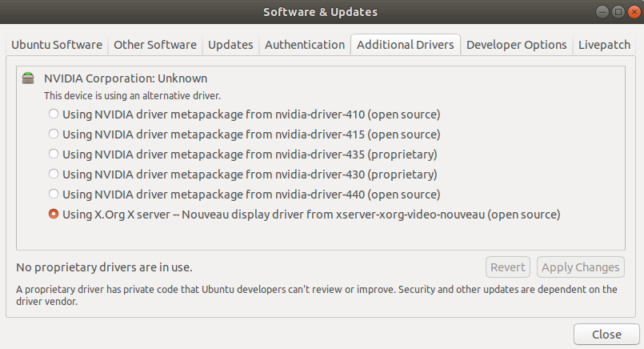
Task: Click the 'Software & Updates' window title
Action: [x=320, y=12]
